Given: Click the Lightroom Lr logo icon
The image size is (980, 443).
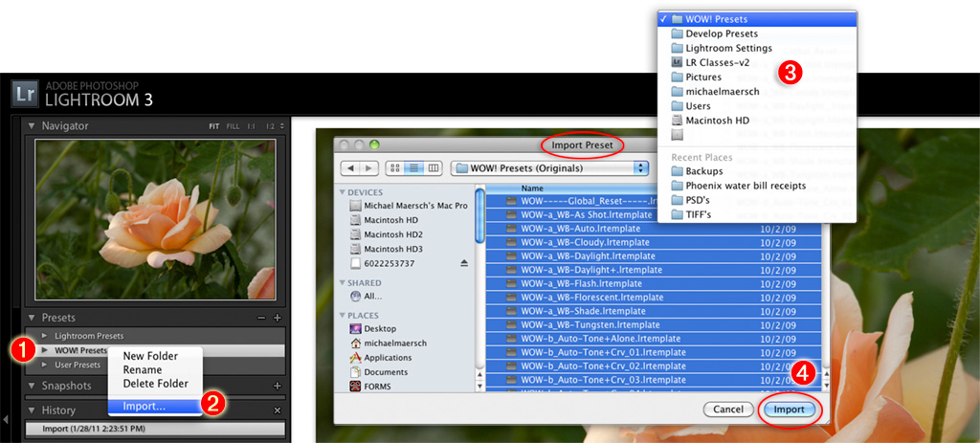Looking at the screenshot, I should click(x=24, y=94).
